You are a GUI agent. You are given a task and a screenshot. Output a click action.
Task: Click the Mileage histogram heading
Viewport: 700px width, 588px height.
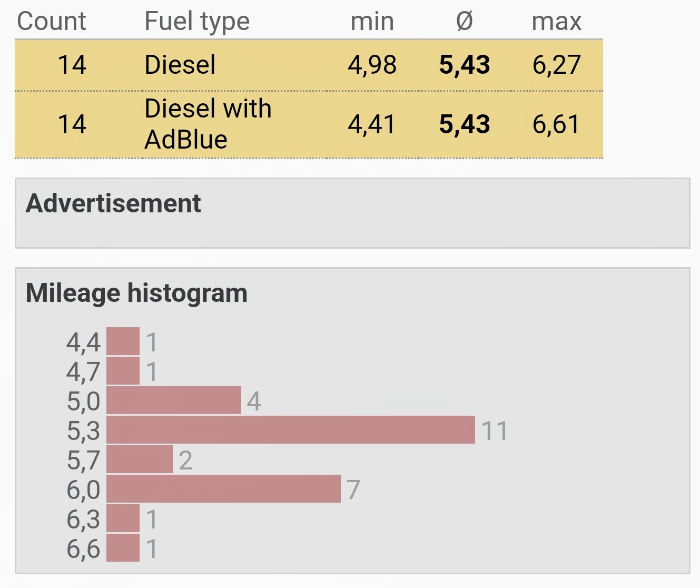point(136,293)
